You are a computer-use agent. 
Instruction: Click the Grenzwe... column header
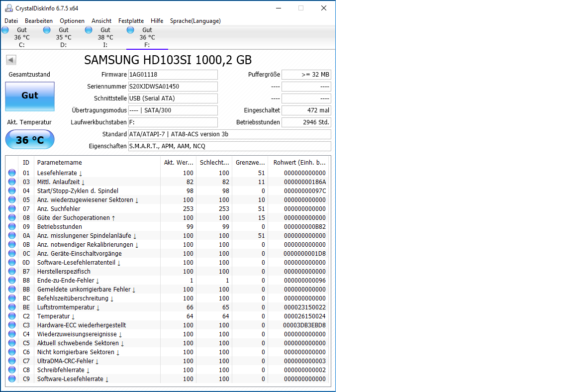click(250, 163)
